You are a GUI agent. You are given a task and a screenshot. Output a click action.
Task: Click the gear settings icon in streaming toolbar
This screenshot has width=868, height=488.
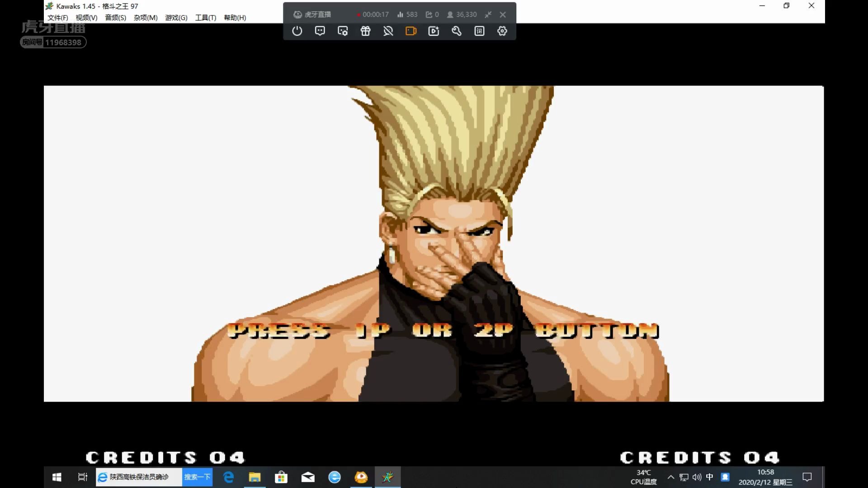click(x=502, y=31)
